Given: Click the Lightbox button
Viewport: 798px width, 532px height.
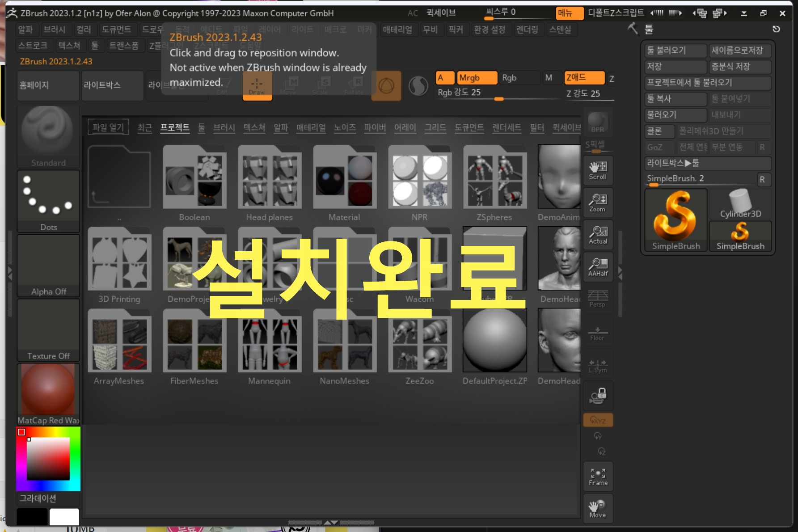Looking at the screenshot, I should [113, 85].
